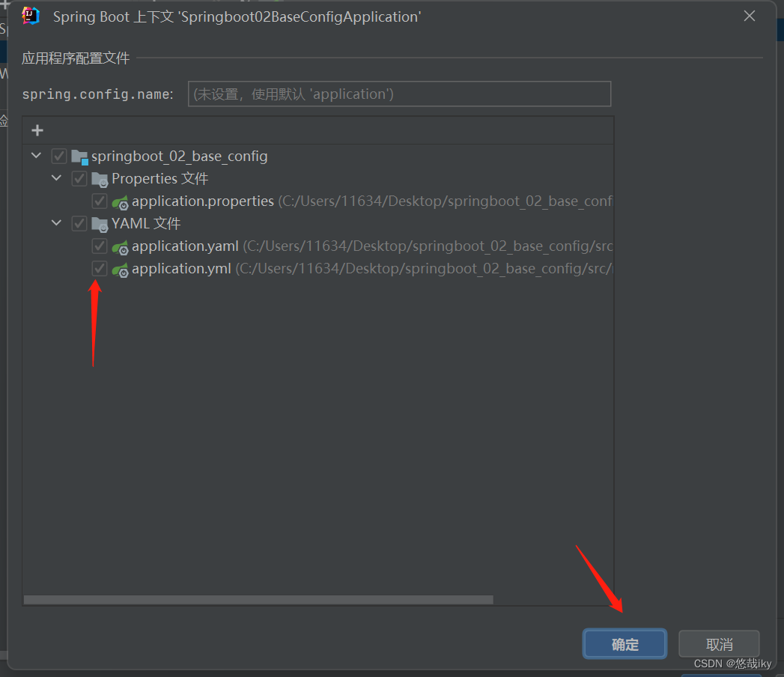The image size is (784, 677).
Task: Collapse the Properties 文件 node
Action: pyautogui.click(x=56, y=178)
